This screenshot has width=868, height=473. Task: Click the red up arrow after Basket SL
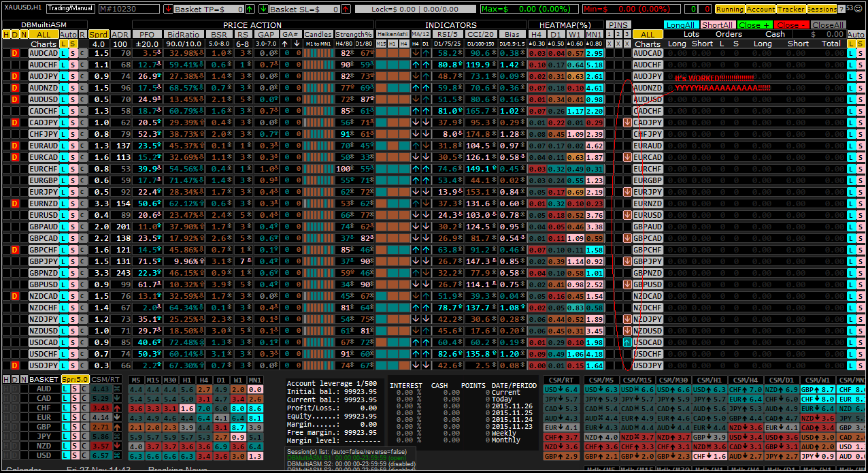click(x=346, y=10)
